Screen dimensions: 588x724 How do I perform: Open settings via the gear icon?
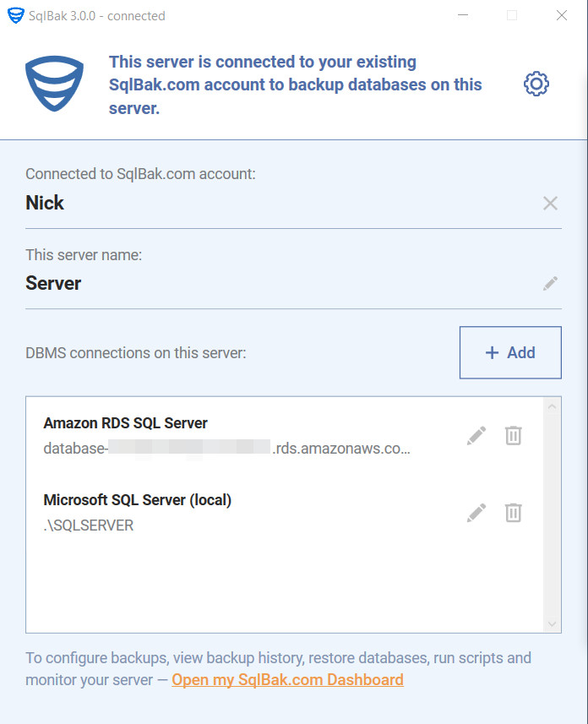pyautogui.click(x=536, y=84)
